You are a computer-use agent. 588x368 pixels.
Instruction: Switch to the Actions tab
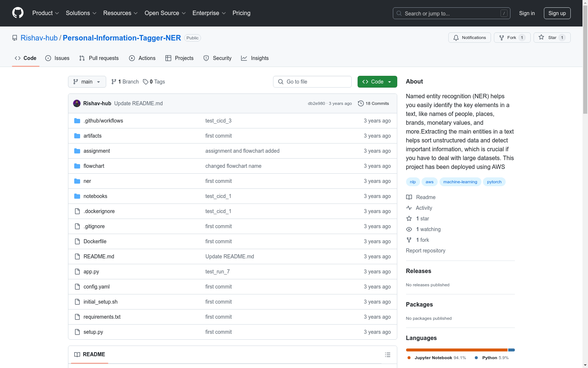(142, 58)
